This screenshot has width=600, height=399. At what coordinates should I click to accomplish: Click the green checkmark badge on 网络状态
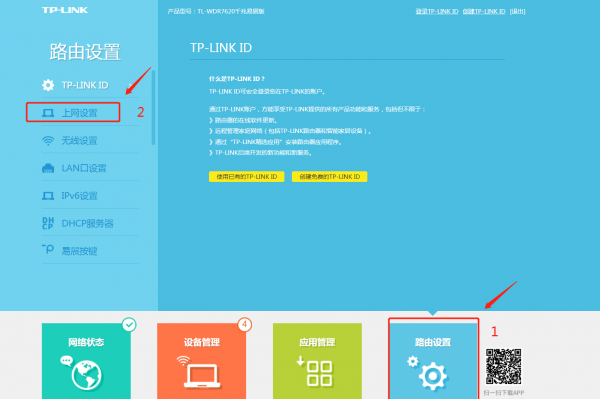129,325
